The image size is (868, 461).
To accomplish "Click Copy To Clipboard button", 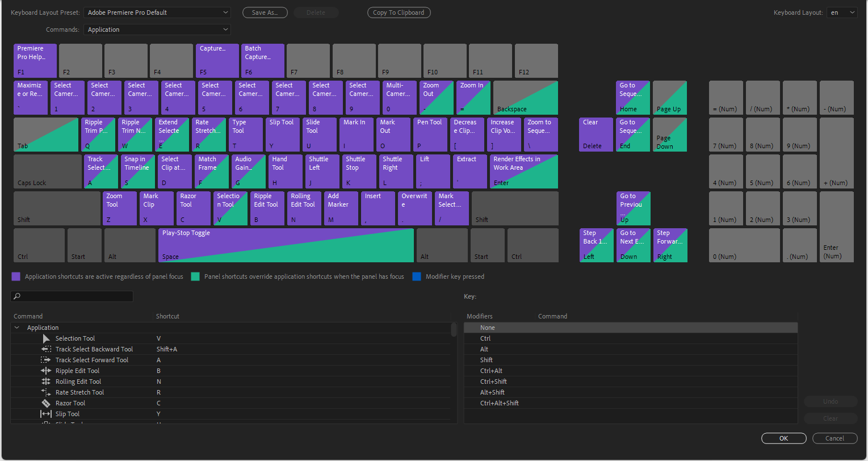I will click(399, 12).
